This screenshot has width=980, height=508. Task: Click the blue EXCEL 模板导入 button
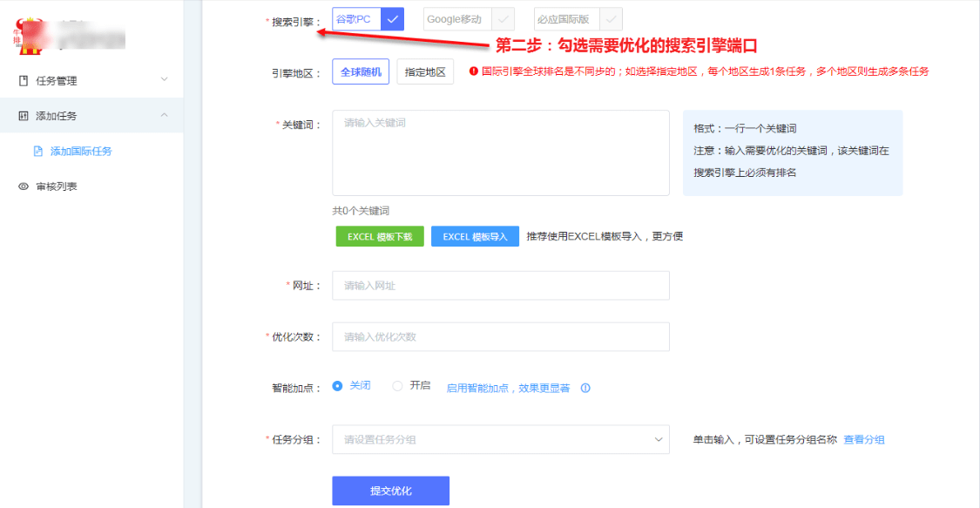click(x=475, y=237)
